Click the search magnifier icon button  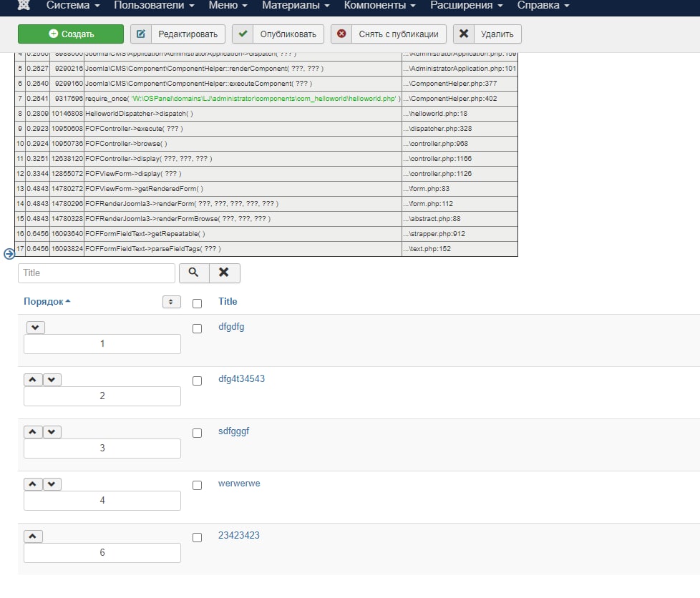click(x=194, y=273)
